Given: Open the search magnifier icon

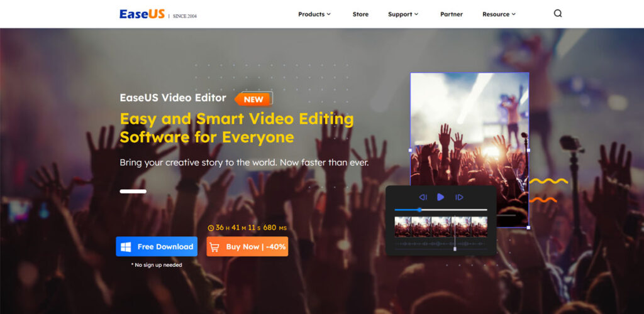Looking at the screenshot, I should coord(557,14).
